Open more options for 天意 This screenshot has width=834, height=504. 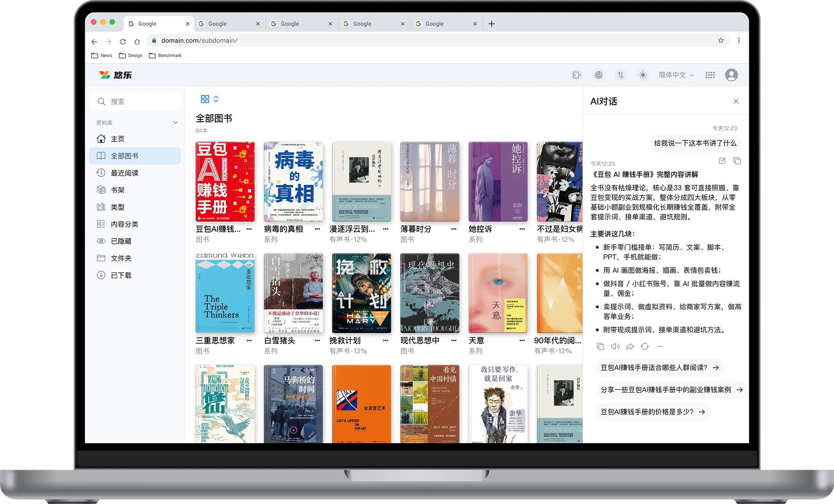522,341
